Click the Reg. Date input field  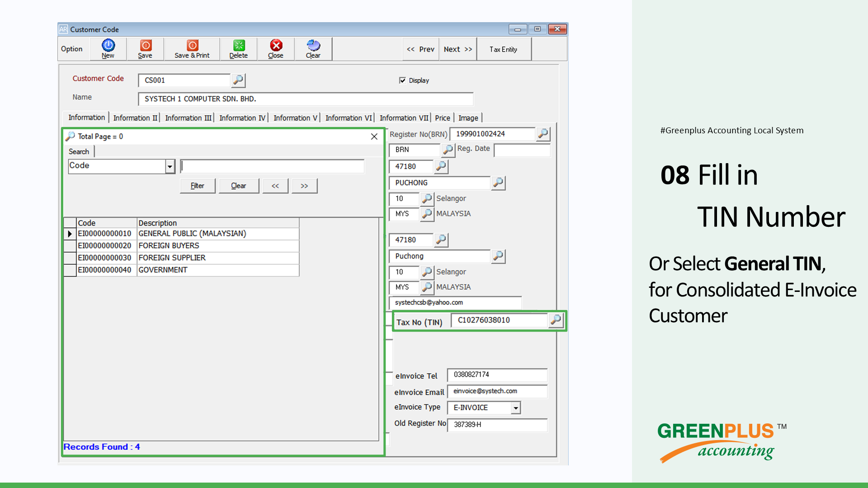522,150
